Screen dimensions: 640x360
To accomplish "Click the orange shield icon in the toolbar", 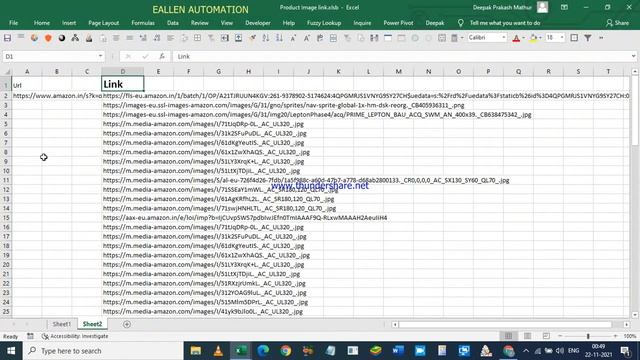I will pyautogui.click(x=48, y=38).
